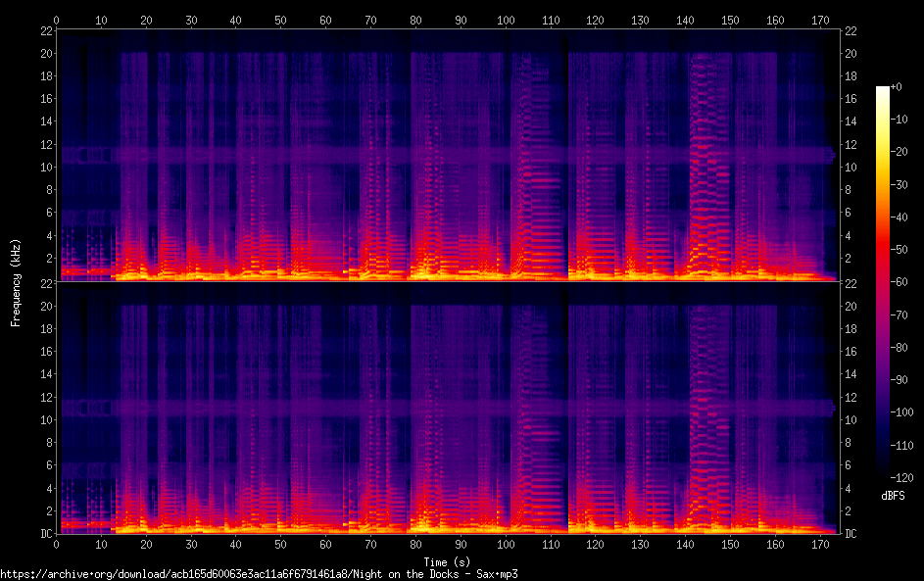This screenshot has height=581, width=924.
Task: Click the 12 kHz label on the upper-left axis
Action: click(x=45, y=145)
